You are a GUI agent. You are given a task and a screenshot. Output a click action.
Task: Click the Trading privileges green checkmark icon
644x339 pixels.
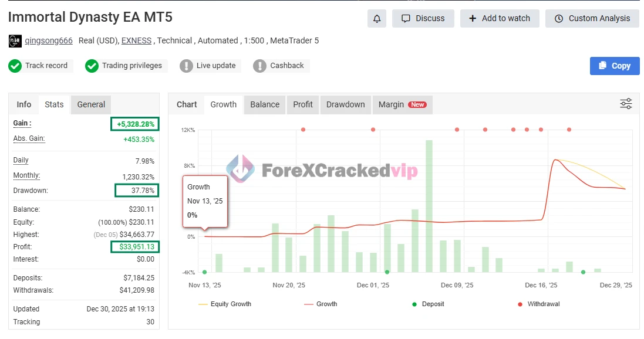pos(92,66)
